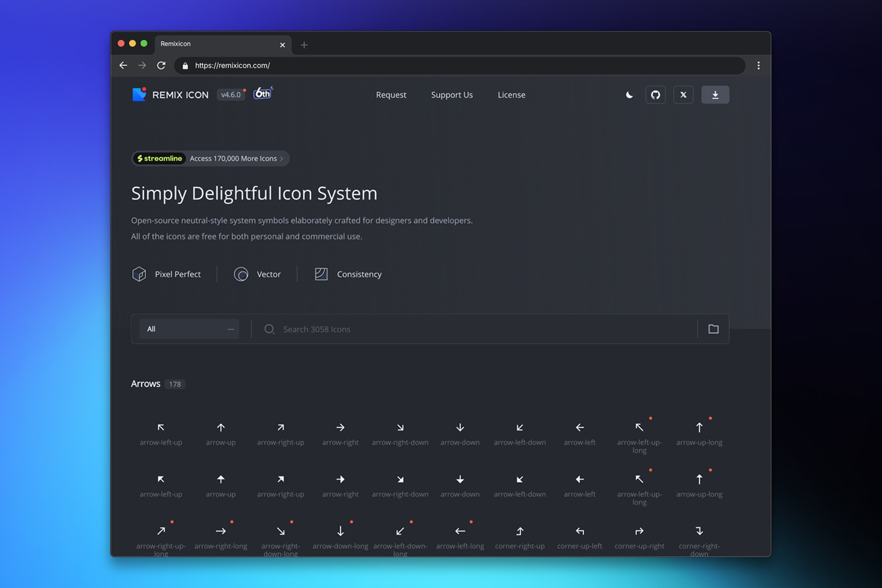Open the GitHub repository icon

tap(655, 95)
